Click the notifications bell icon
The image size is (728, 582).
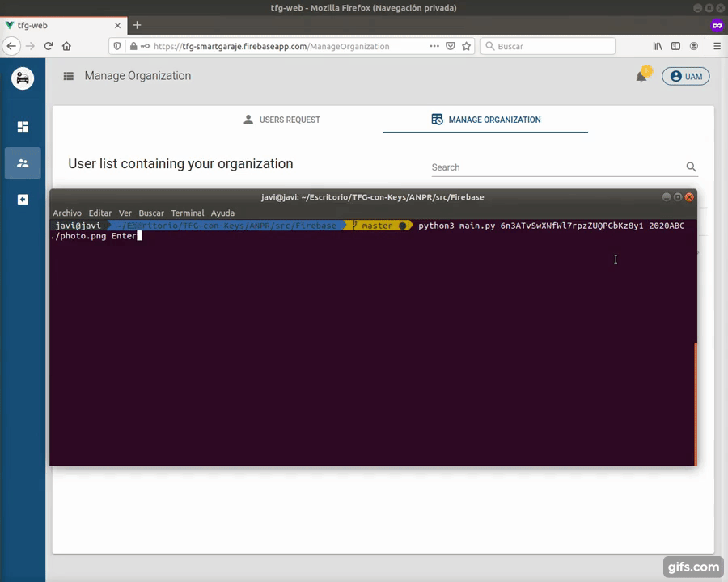[x=641, y=77]
